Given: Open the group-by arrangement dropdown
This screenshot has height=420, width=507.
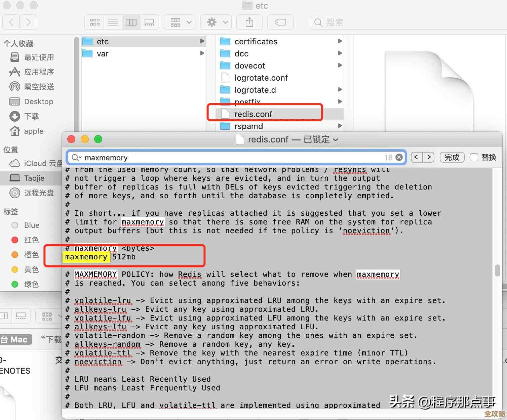Looking at the screenshot, I should [179, 23].
